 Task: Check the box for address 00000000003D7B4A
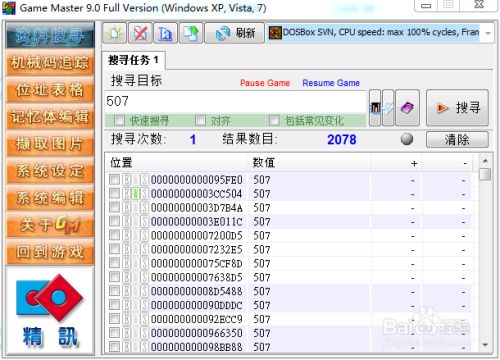click(114, 207)
